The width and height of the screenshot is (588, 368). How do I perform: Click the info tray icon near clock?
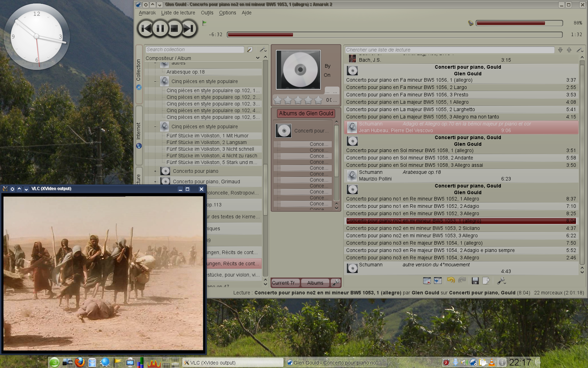(502, 362)
